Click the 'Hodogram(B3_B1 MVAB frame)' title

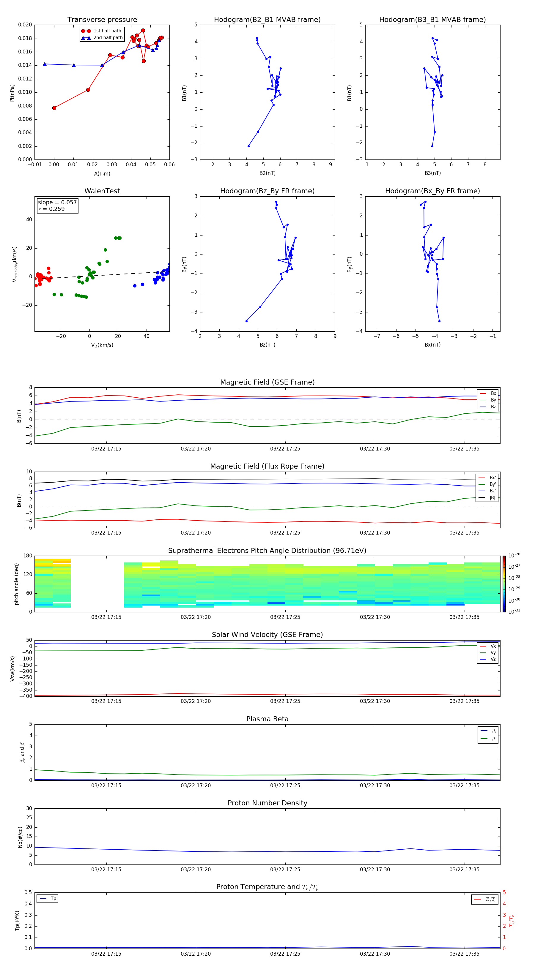(432, 20)
